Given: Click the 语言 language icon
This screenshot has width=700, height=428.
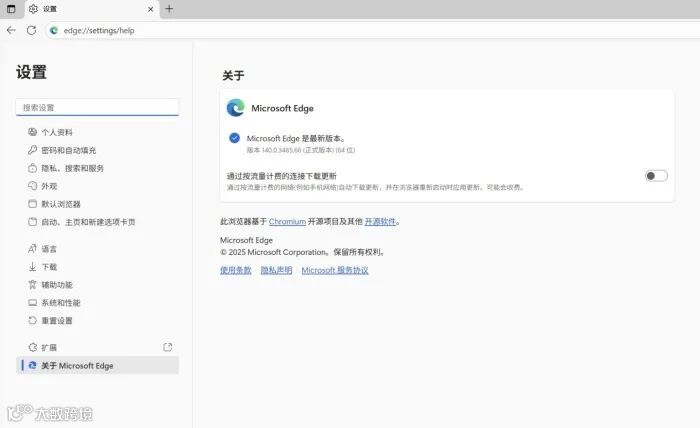Looking at the screenshot, I should [x=32, y=249].
